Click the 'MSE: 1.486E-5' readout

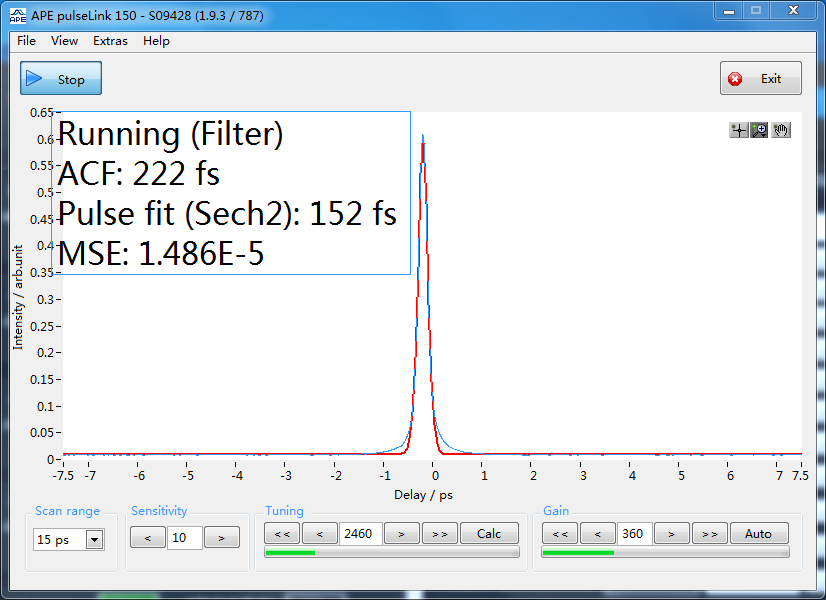point(161,253)
